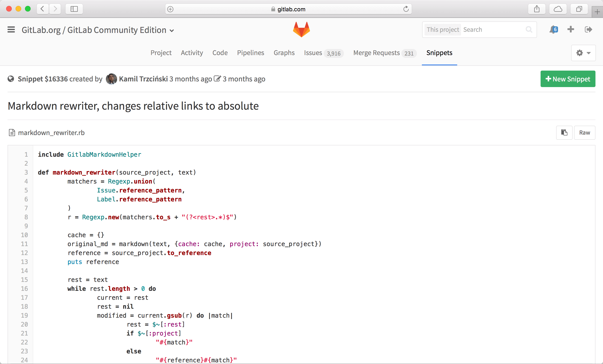Viewport: 603px width, 364px height.
Task: Click the sidebar toggle hamburger menu
Action: (x=12, y=29)
